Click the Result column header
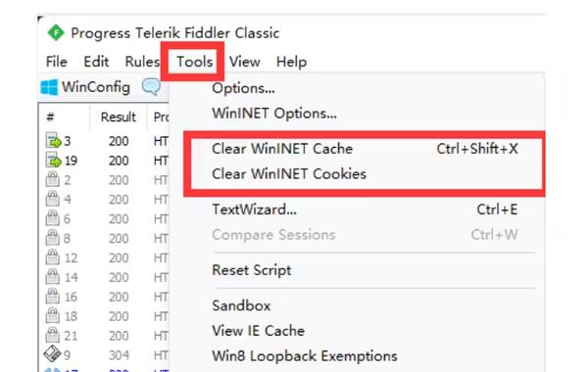Screen dimensions: 588x372 pos(119,117)
